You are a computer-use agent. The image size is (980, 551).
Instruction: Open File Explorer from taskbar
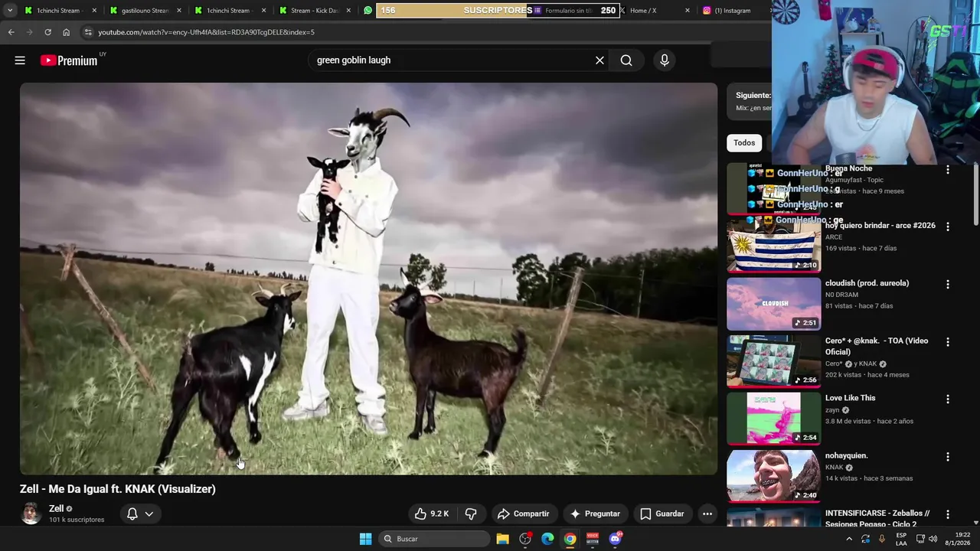pyautogui.click(x=502, y=539)
